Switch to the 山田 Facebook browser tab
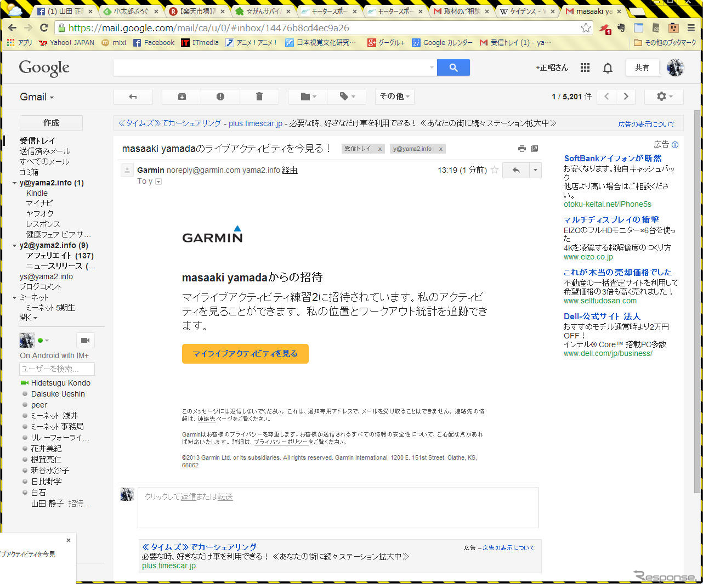The width and height of the screenshot is (703, 588). [64, 11]
